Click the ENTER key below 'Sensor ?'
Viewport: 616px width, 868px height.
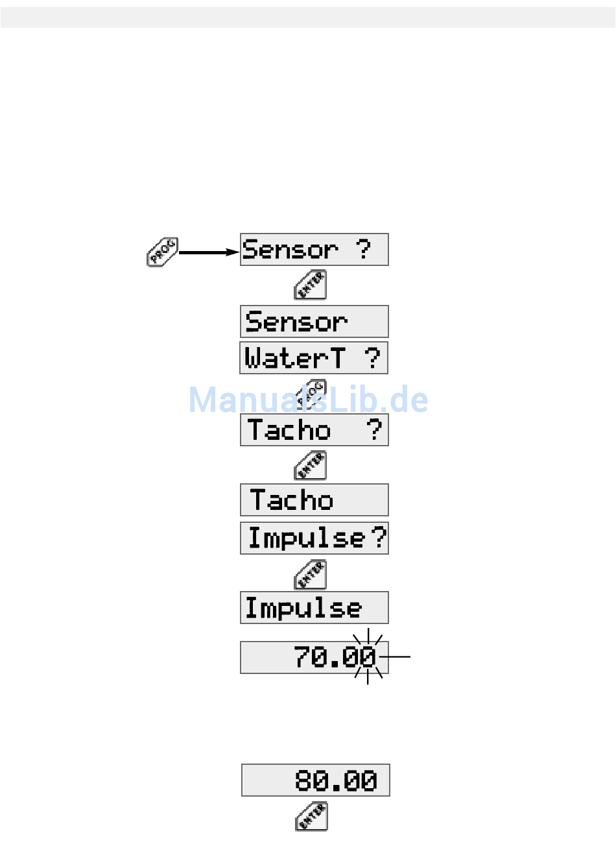point(311,285)
